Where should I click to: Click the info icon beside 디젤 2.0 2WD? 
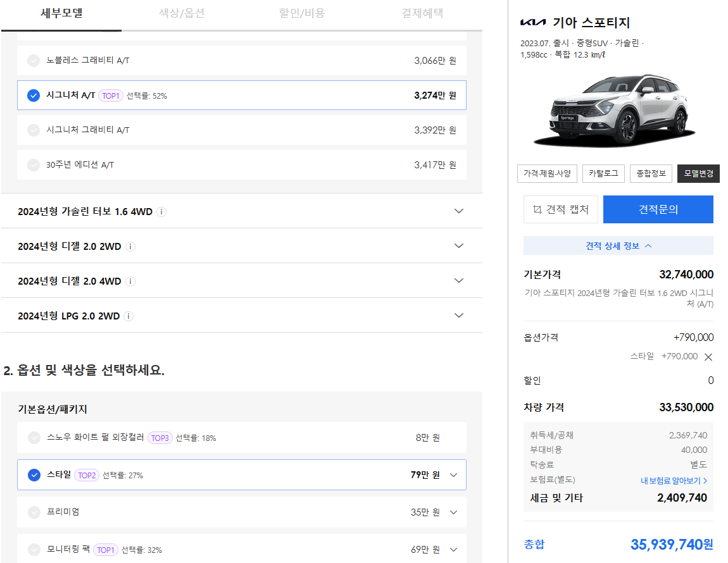(130, 247)
